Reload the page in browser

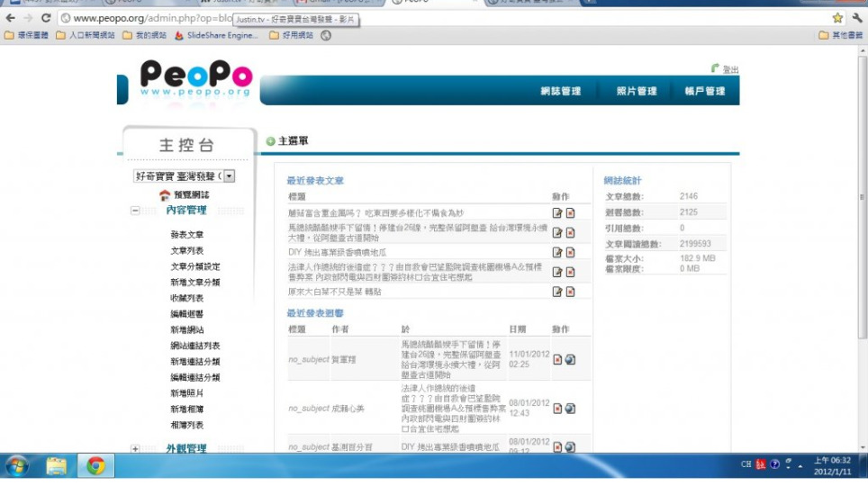click(x=46, y=18)
